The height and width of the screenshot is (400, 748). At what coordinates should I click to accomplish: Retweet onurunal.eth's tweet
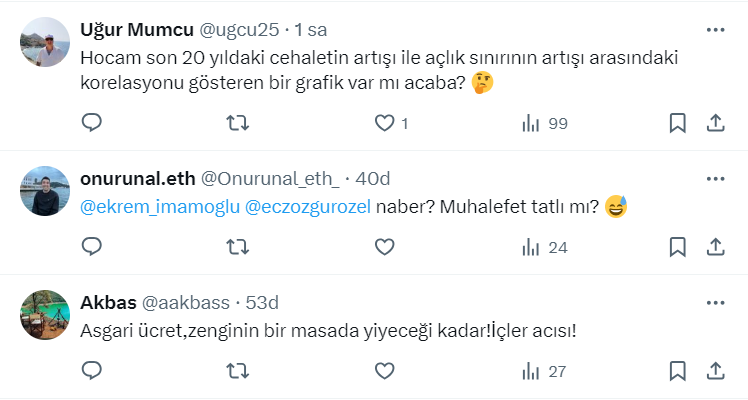tap(237, 247)
